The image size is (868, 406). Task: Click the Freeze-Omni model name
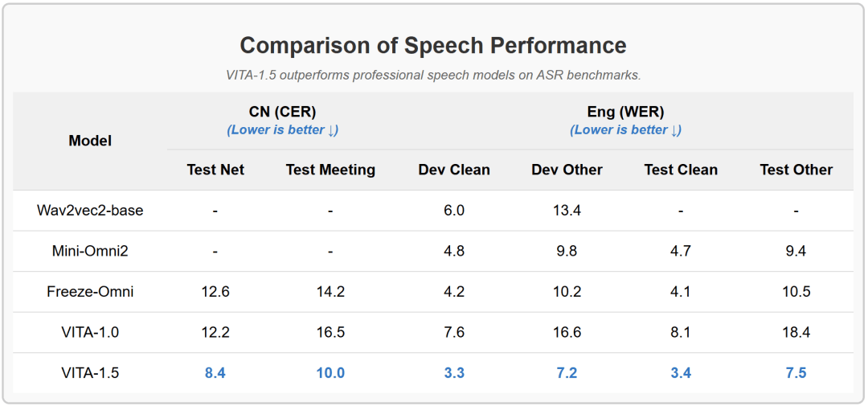pyautogui.click(x=90, y=292)
